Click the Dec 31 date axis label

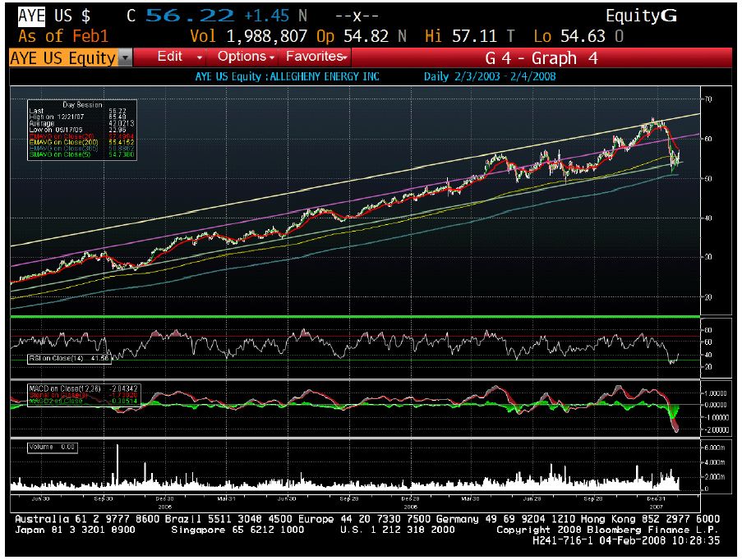coord(656,498)
